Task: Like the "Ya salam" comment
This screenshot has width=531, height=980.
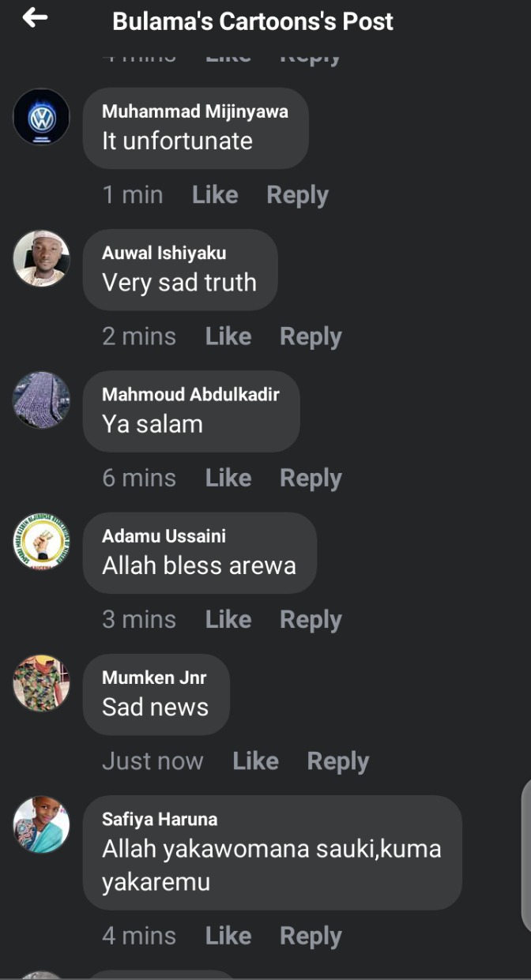Action: [228, 478]
